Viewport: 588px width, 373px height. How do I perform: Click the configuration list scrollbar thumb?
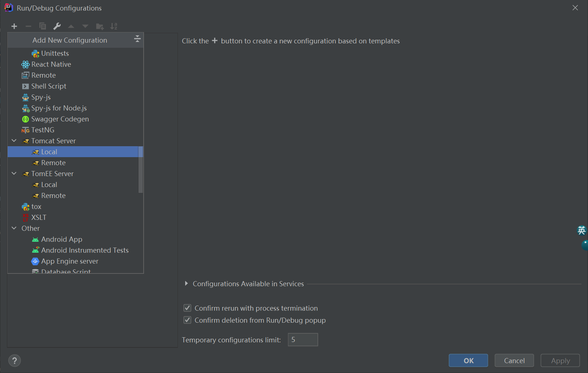(141, 170)
